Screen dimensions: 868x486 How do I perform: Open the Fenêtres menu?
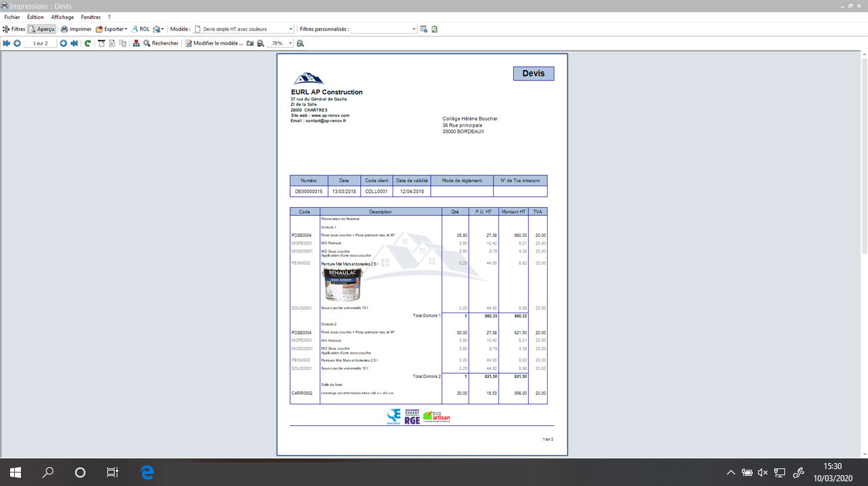(91, 17)
